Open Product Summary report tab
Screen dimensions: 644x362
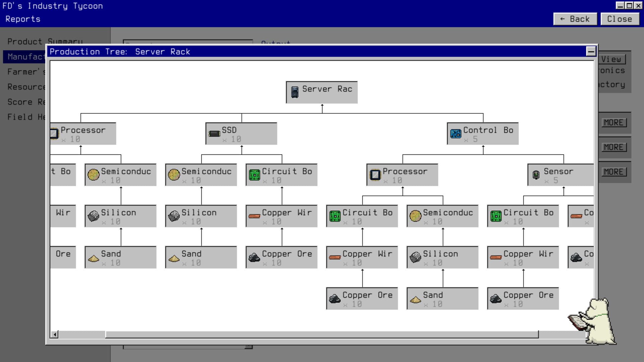[x=45, y=42]
